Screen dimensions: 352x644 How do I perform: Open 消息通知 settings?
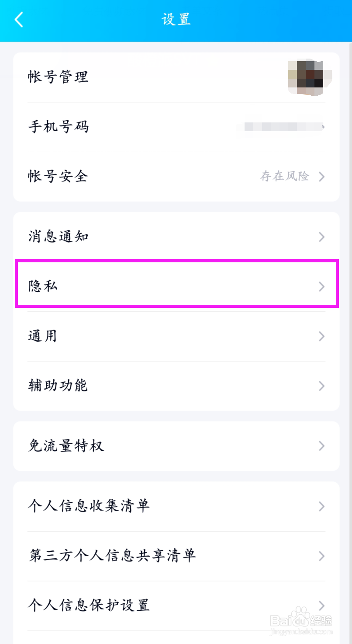(176, 237)
